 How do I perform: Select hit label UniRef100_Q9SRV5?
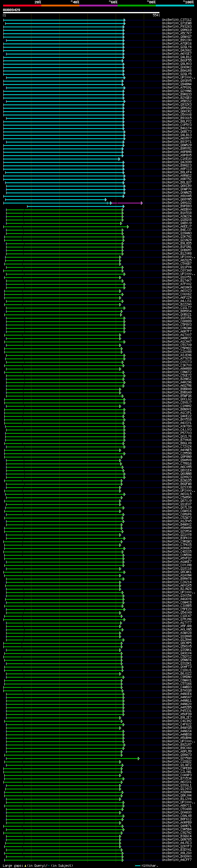coord(177,81)
